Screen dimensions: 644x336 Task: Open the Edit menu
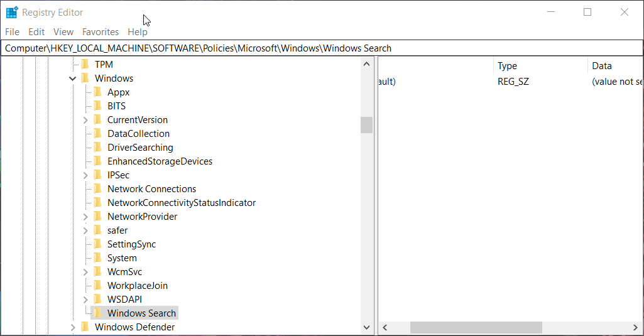click(36, 31)
